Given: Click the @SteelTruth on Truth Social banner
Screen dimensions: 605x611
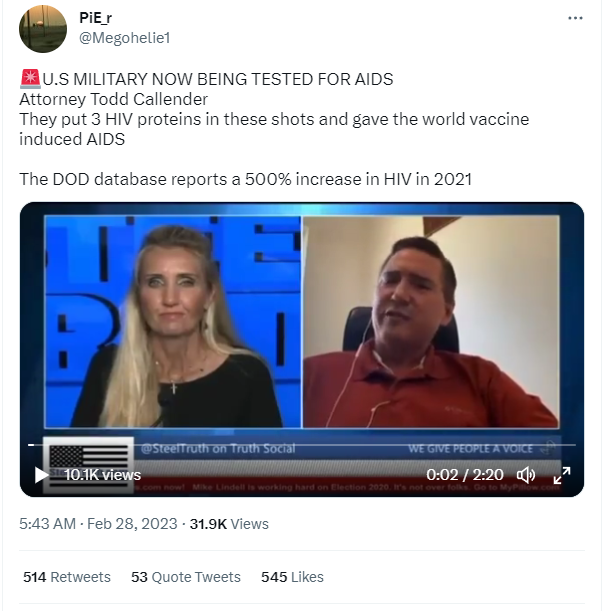Looking at the screenshot, I should [x=218, y=449].
